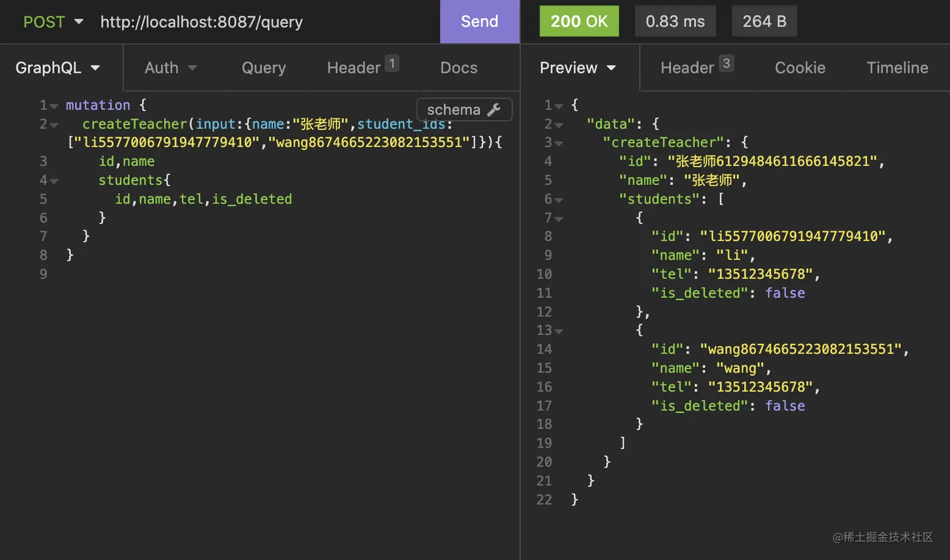Click the 200 OK status badge

(579, 21)
